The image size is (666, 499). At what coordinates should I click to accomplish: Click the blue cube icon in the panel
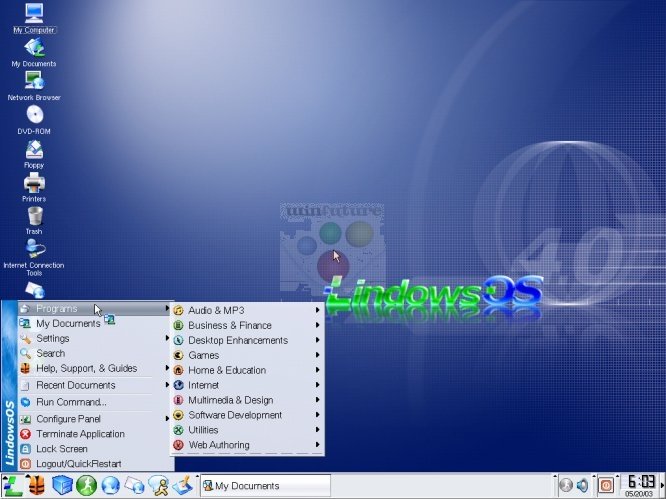pos(62,485)
